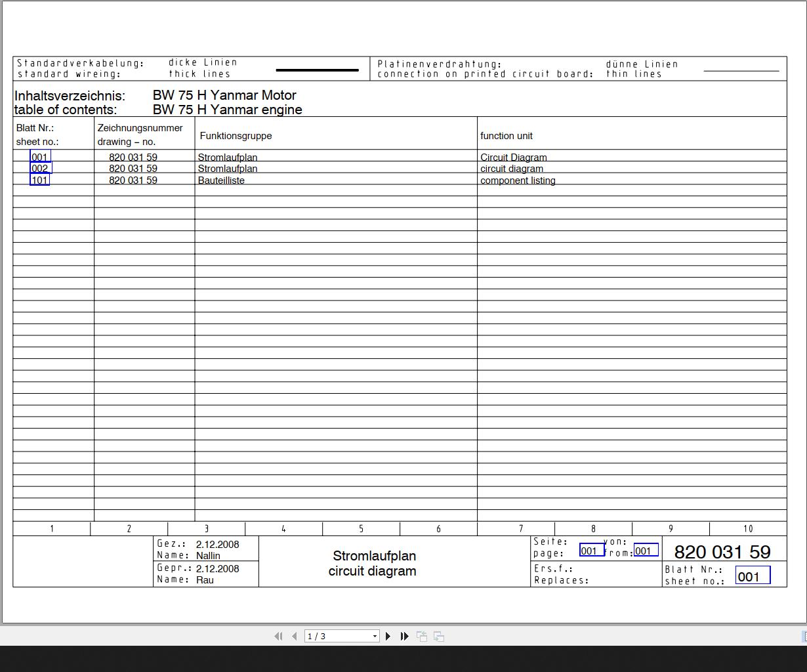Image resolution: width=807 pixels, height=672 pixels.
Task: Click column marker 5 on the ruler
Action: (x=362, y=529)
